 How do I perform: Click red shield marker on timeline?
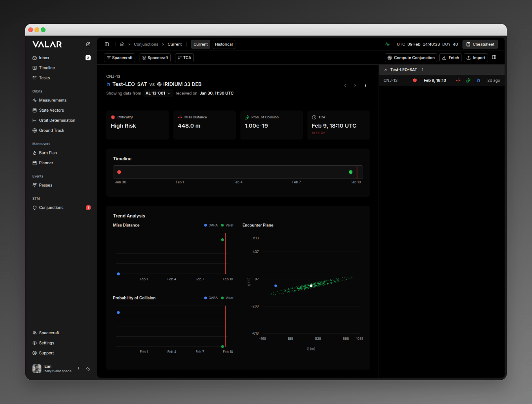click(x=119, y=172)
